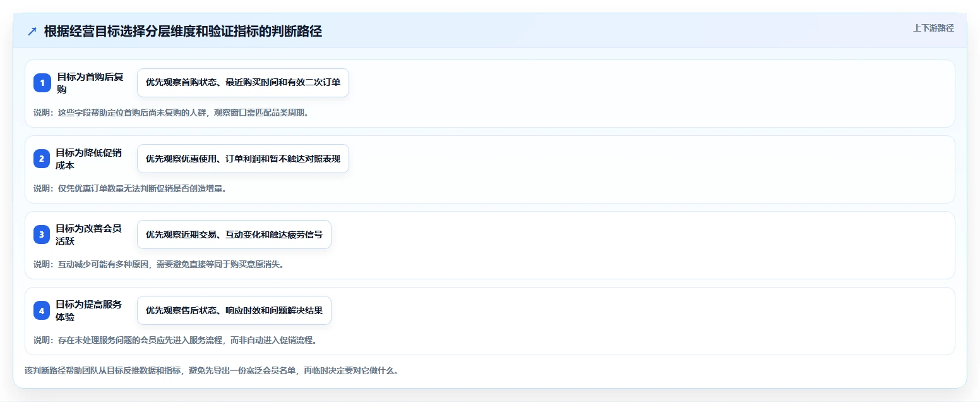Click the note about 互动减少可能有多种原因
The height and width of the screenshot is (402, 980).
tap(159, 264)
